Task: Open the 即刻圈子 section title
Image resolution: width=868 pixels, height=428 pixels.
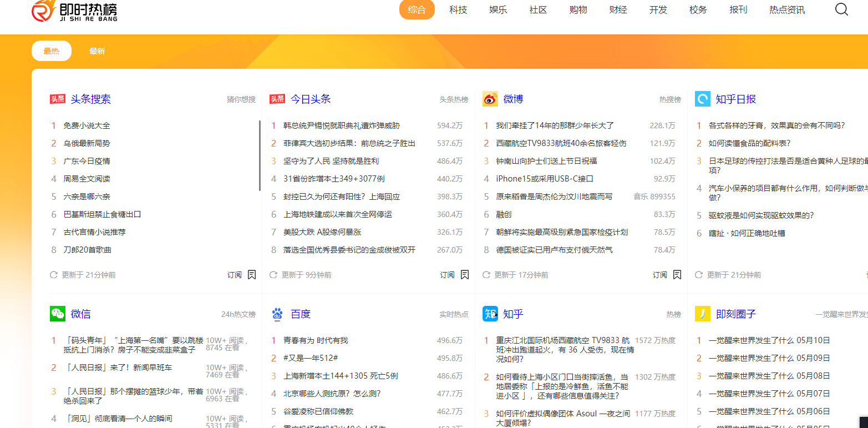Action: point(736,314)
